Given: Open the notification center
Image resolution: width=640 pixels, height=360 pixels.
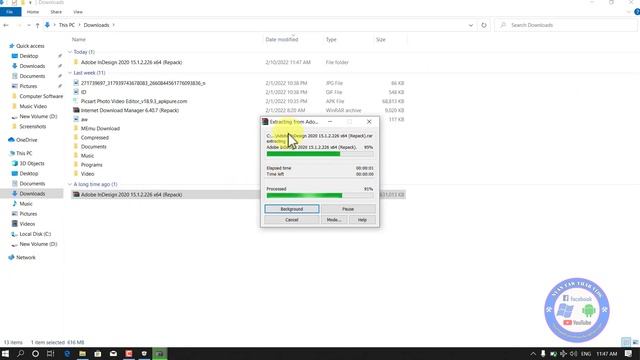Looking at the screenshot, I should (x=629, y=354).
